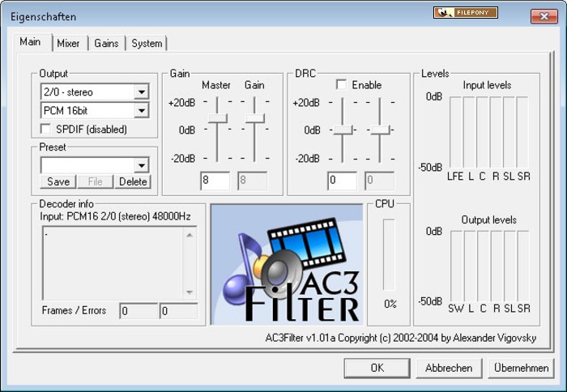The image size is (567, 392).
Task: Confirm with the OK button
Action: (377, 369)
